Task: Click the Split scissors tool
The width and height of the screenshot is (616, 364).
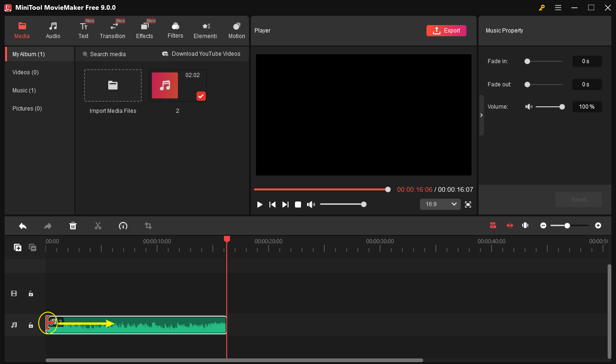Action: tap(98, 226)
